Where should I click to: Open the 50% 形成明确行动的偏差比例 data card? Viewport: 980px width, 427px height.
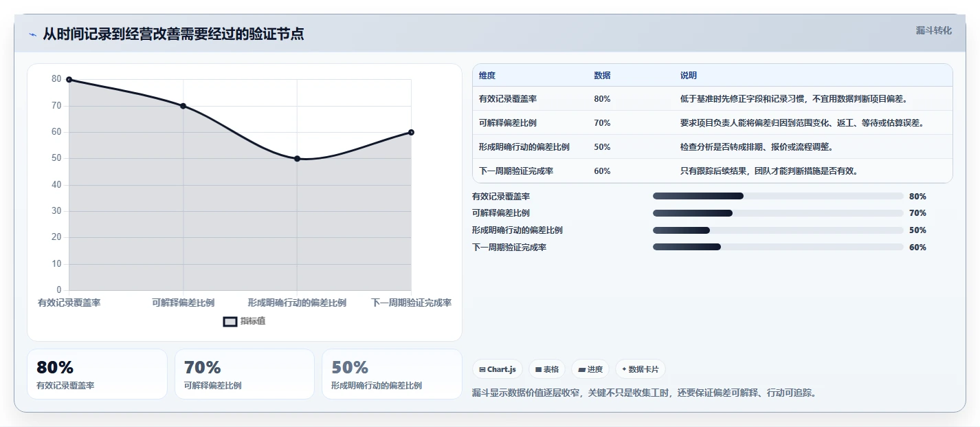[x=392, y=374]
